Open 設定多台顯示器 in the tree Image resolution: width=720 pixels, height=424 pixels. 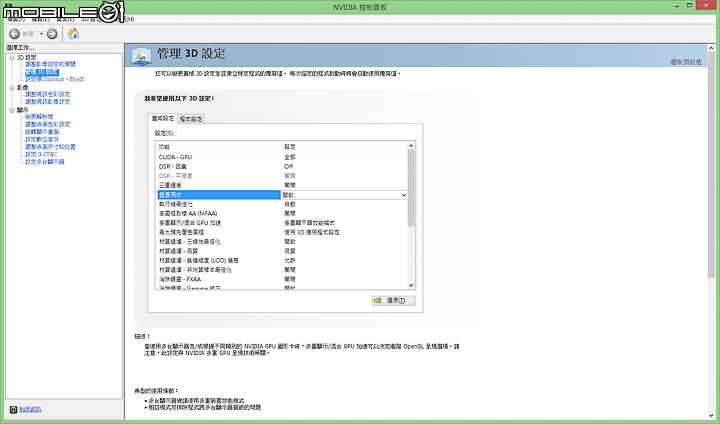click(45, 162)
